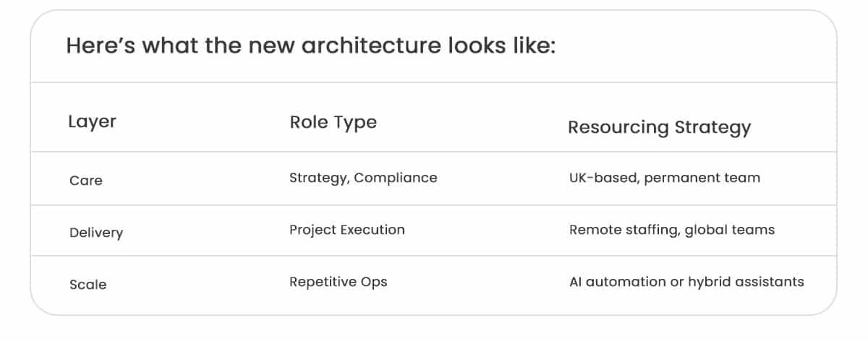Select the Layer column header
868x341 pixels.
click(92, 122)
